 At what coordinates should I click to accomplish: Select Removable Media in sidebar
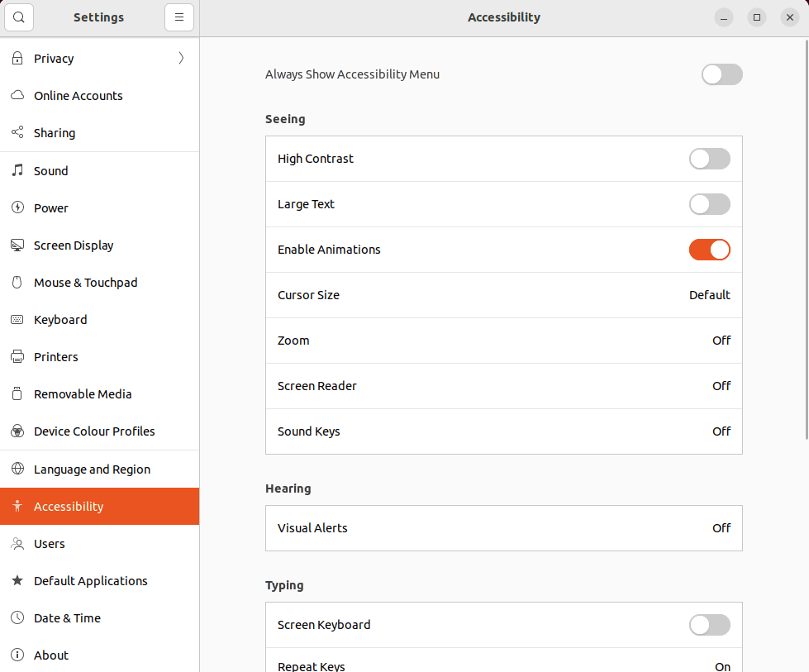[100, 393]
